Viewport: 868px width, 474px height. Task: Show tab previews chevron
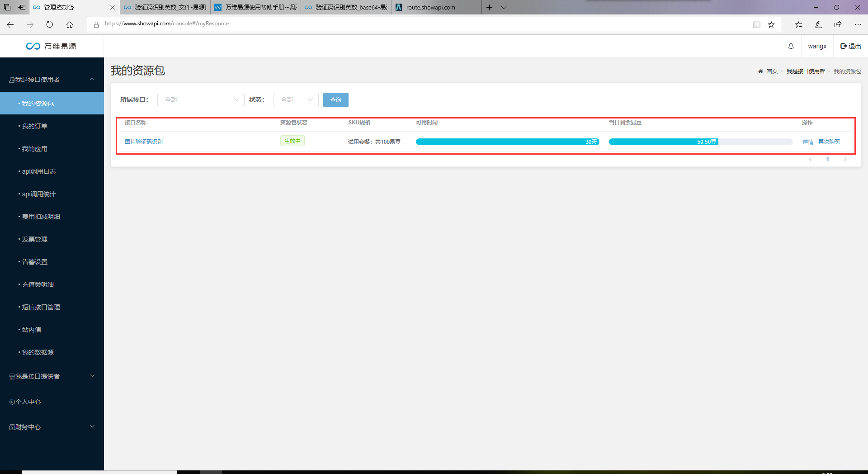pos(504,7)
